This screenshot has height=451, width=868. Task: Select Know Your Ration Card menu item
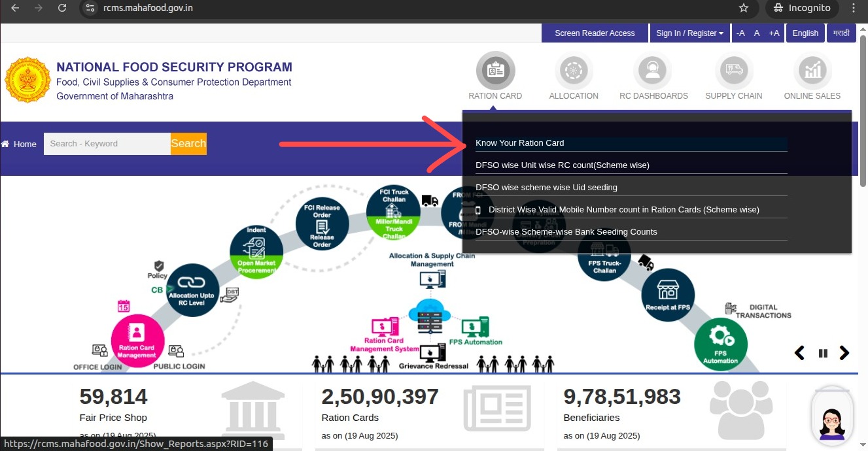520,143
